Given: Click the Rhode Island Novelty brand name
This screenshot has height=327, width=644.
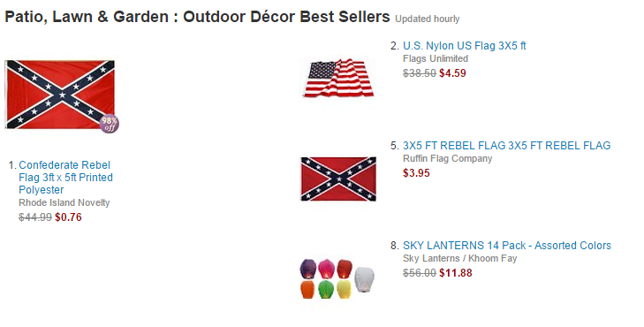Looking at the screenshot, I should click(x=64, y=203).
